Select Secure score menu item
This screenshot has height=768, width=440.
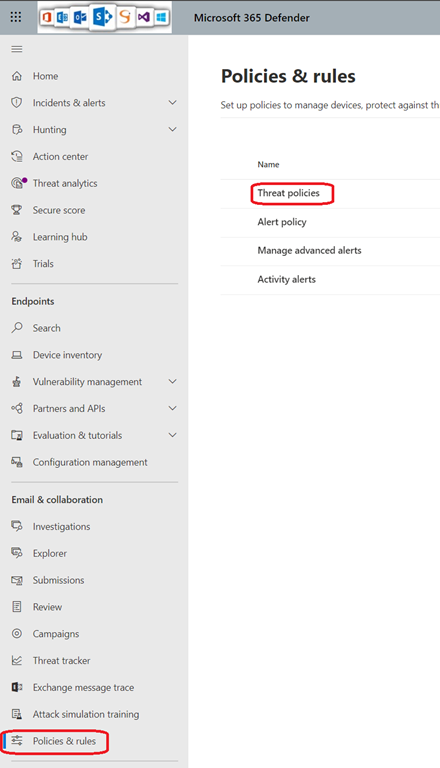pyautogui.click(x=59, y=210)
